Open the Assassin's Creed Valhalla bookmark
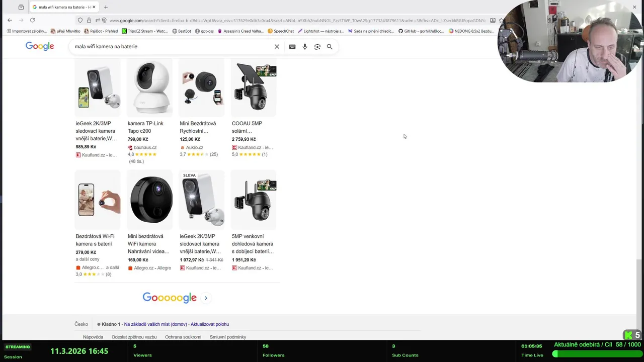Viewport: 644px width, 362px height. coord(240,31)
